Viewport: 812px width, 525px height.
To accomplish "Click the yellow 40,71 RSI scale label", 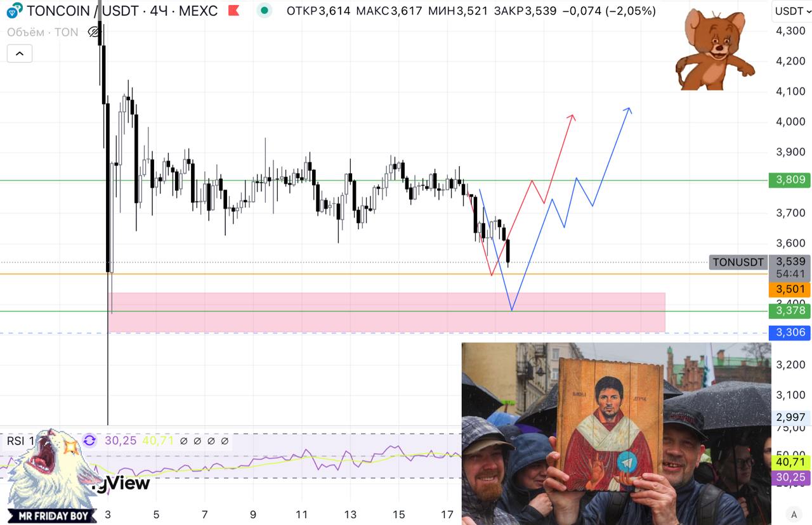I will coord(790,462).
